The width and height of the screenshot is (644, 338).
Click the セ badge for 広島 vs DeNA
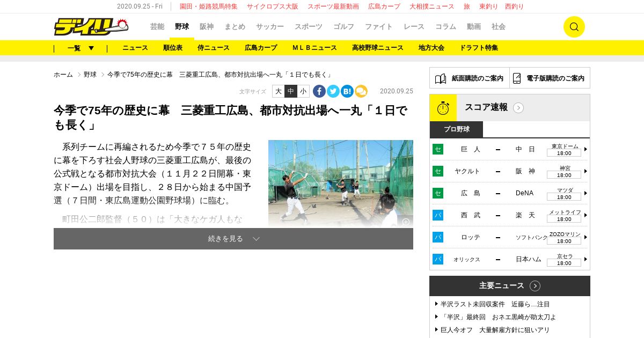click(x=438, y=193)
